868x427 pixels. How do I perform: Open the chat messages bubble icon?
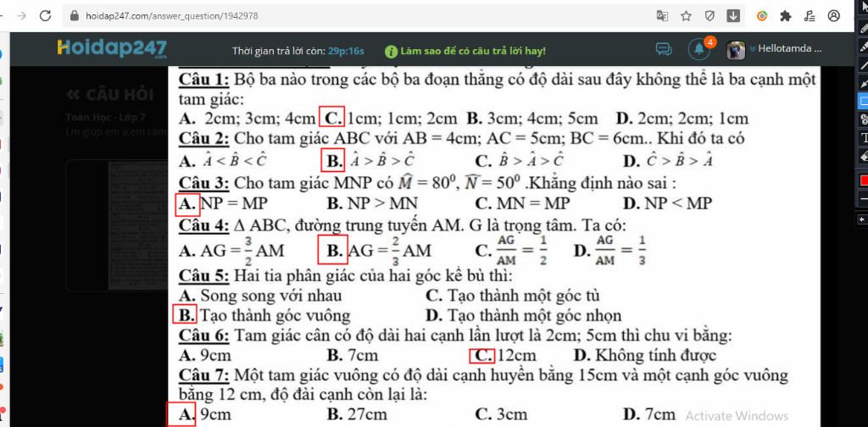[663, 49]
